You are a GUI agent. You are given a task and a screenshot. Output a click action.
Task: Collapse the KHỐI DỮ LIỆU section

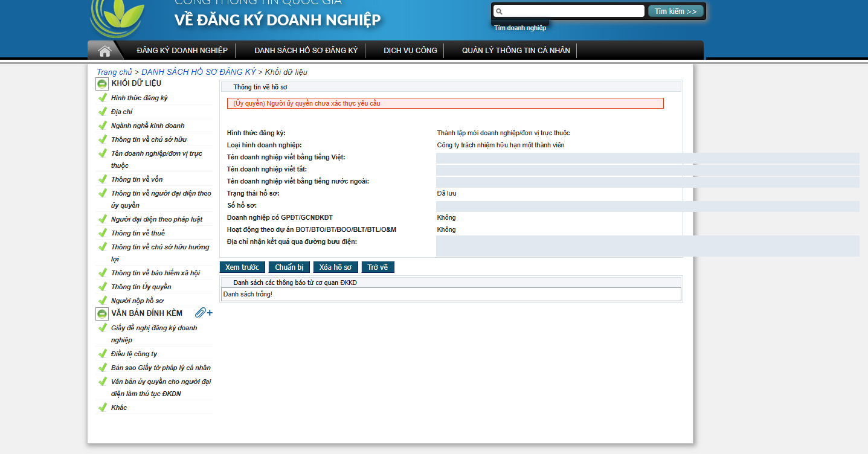[x=102, y=84]
